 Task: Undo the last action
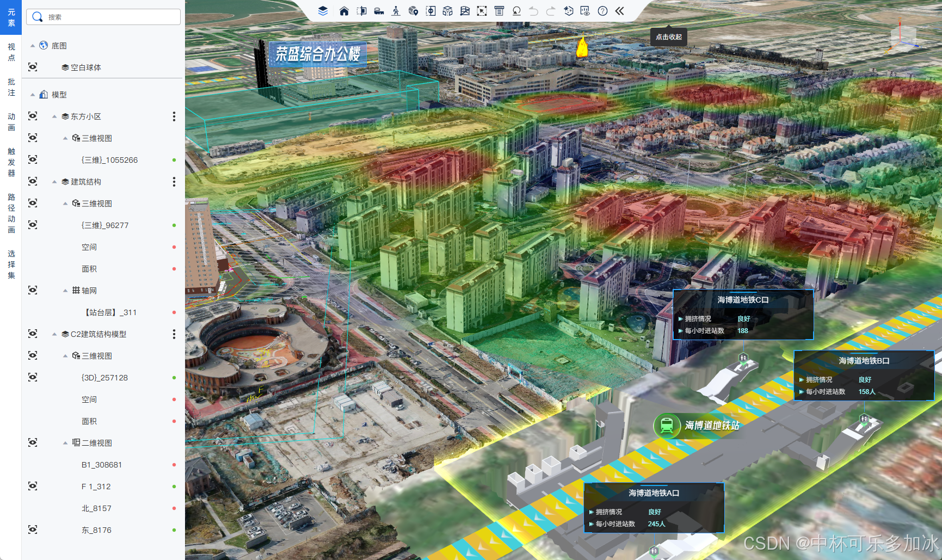pyautogui.click(x=533, y=11)
